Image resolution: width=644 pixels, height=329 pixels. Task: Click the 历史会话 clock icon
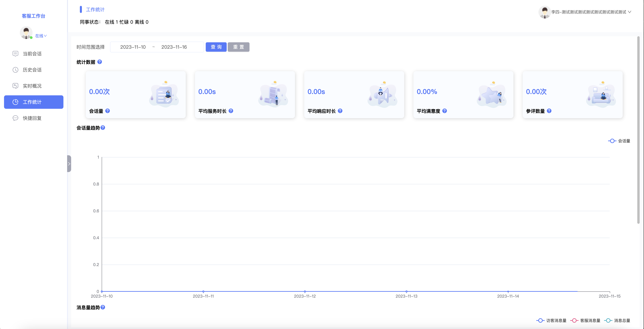click(x=15, y=70)
